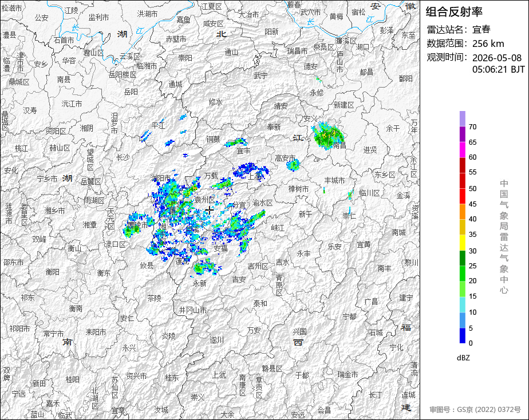
Task: Click the 衡阳 label
Action: tap(53, 271)
